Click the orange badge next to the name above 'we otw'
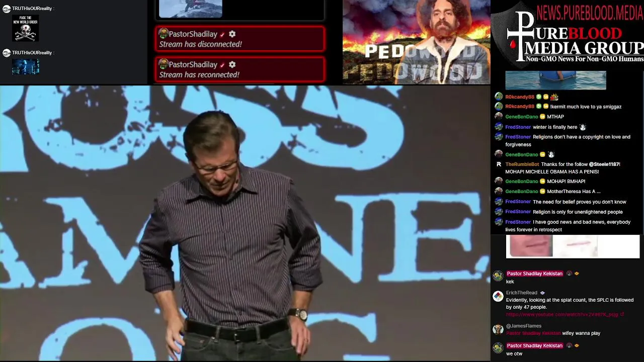The height and width of the screenshot is (362, 644). (x=577, y=345)
